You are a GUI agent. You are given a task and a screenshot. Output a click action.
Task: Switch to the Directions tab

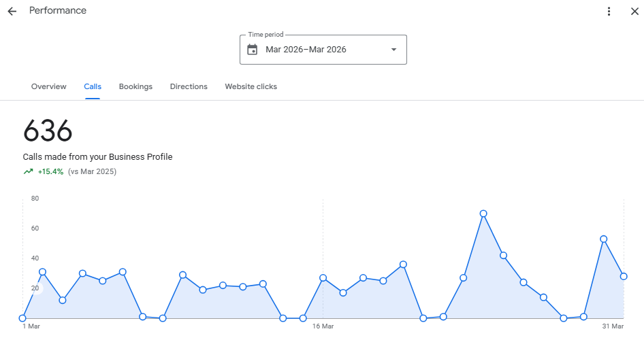click(x=189, y=86)
